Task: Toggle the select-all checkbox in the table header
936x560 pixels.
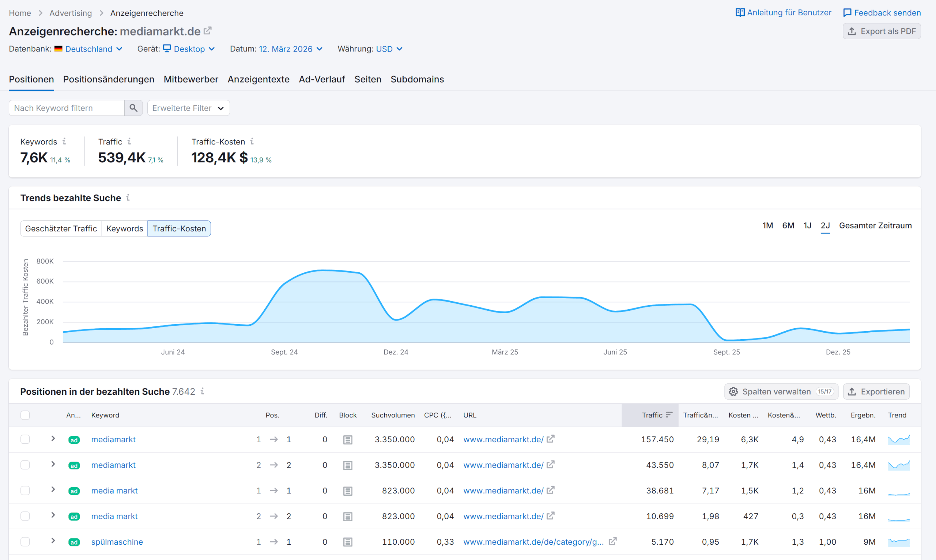Action: click(25, 415)
